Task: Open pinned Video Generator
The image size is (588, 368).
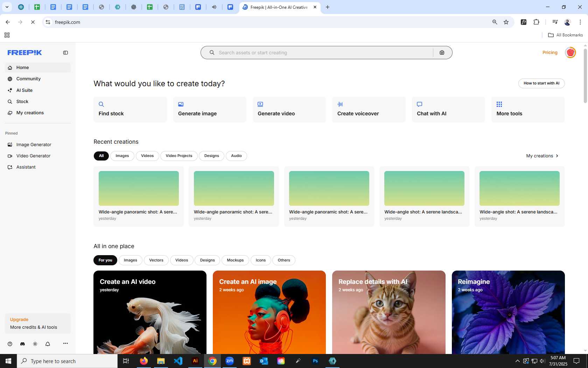Action: [38, 156]
